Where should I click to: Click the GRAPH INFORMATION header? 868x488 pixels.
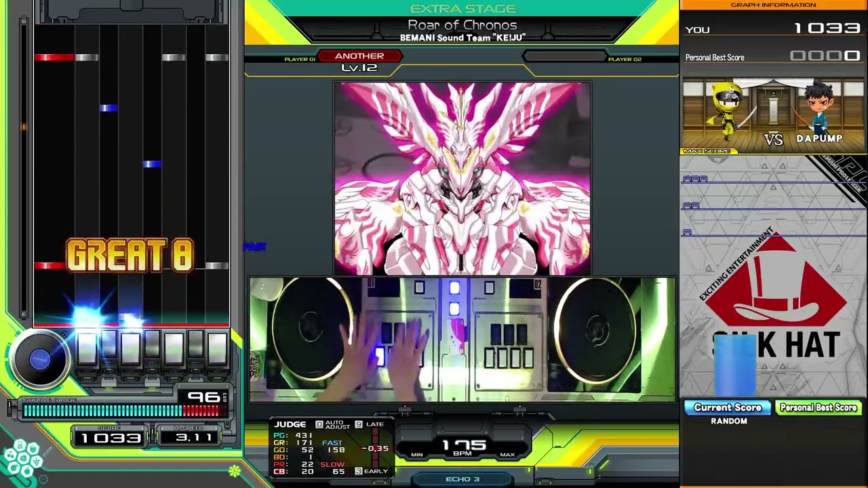(773, 5)
